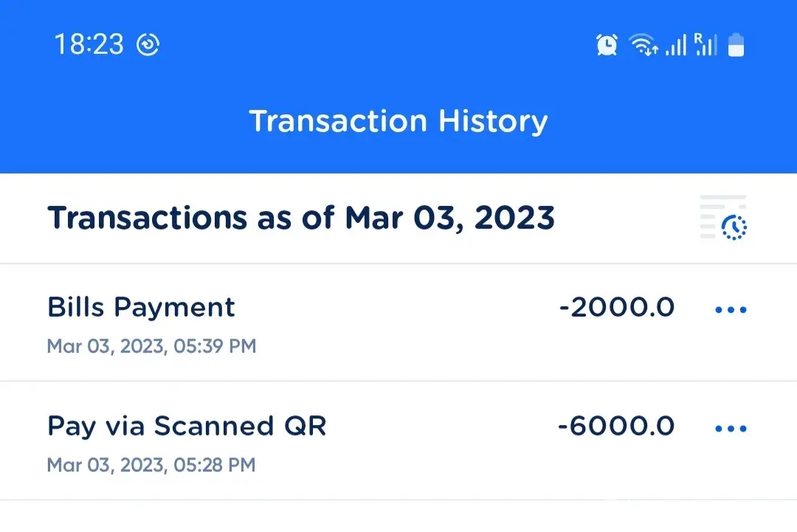
Task: Select the Pay via Scanned QR title
Action: coord(187,426)
